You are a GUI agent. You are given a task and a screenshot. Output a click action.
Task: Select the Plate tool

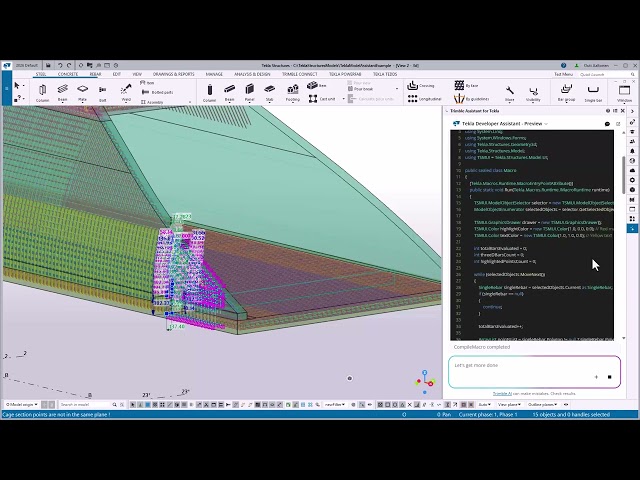[82, 92]
